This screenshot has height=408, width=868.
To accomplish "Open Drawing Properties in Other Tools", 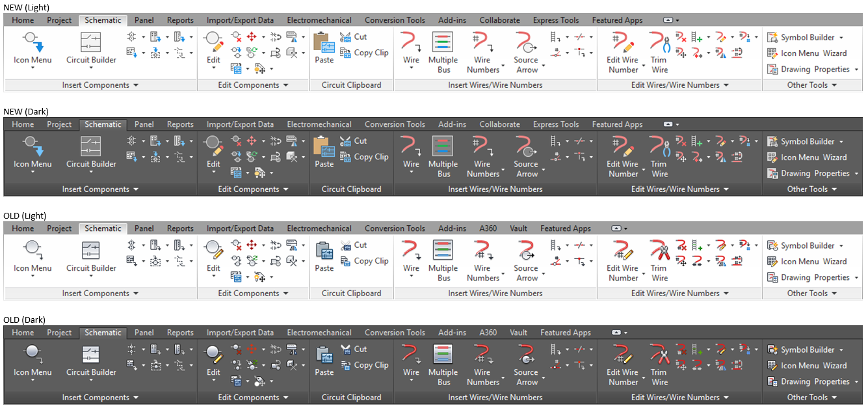I will 809,68.
